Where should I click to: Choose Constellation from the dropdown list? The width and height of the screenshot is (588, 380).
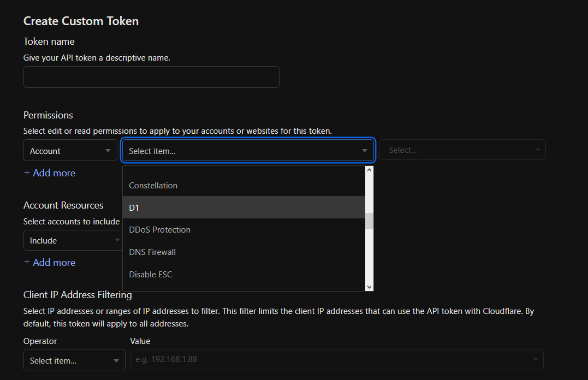pos(153,186)
